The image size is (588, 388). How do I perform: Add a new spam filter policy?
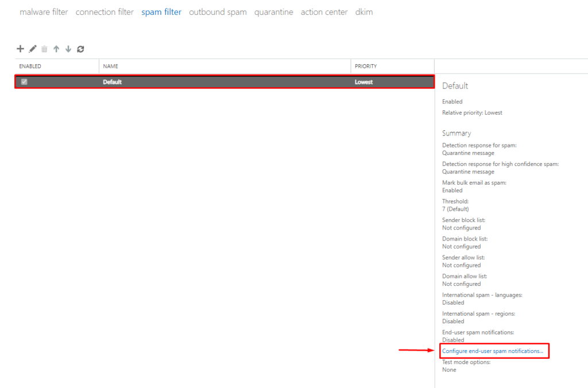point(20,49)
